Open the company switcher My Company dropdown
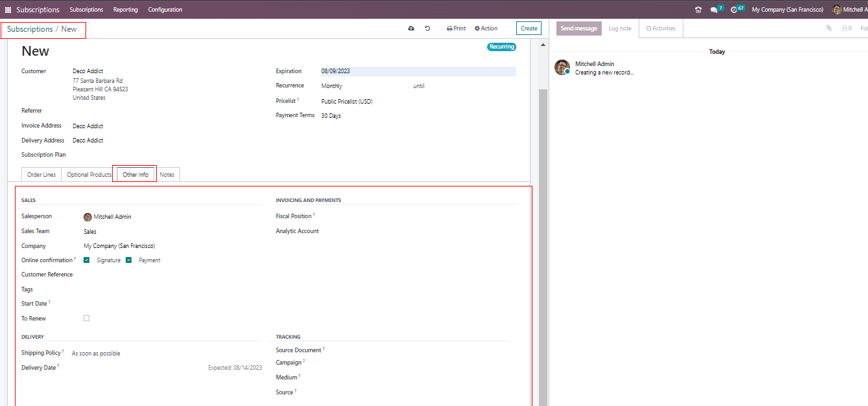This screenshot has height=406, width=868. point(787,10)
